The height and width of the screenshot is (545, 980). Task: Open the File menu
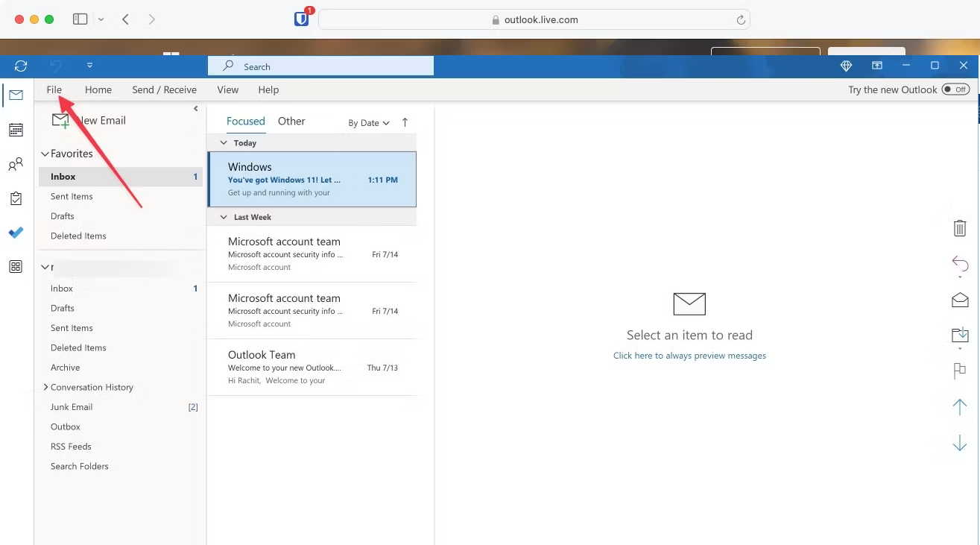54,89
